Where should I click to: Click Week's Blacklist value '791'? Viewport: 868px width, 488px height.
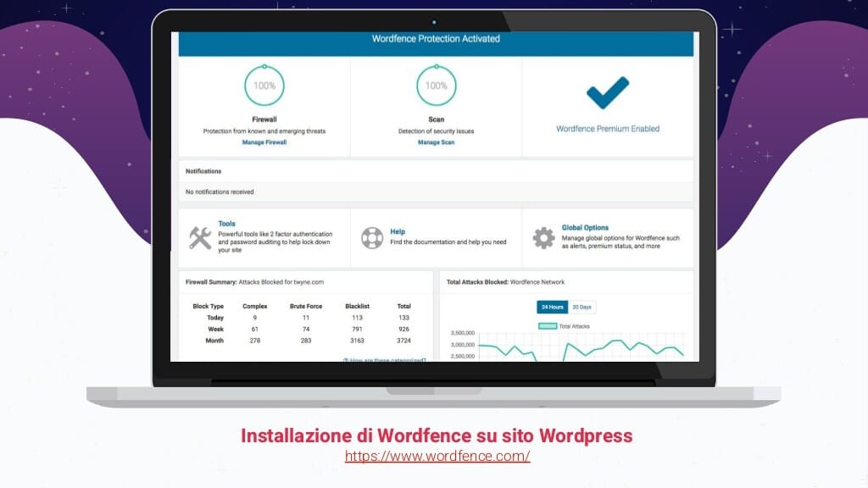[x=357, y=330]
